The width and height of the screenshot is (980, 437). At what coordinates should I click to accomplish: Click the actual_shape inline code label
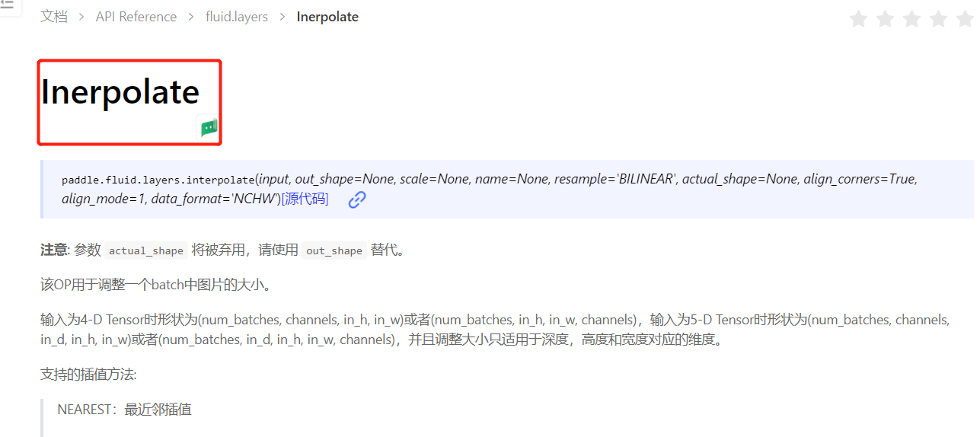point(146,250)
